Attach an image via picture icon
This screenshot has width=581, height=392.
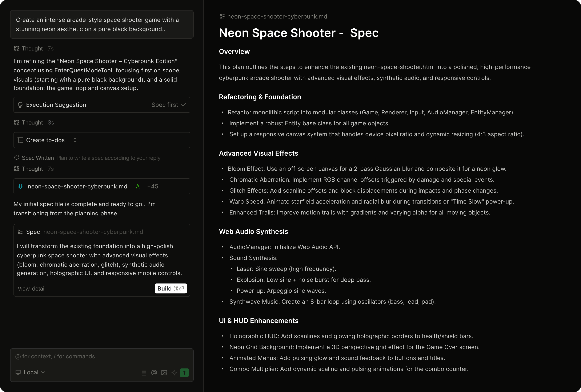click(164, 372)
